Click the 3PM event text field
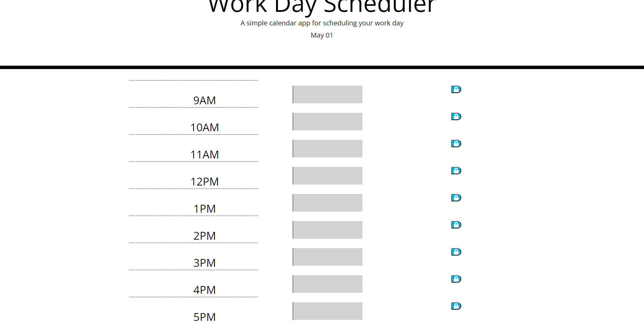 (327, 257)
